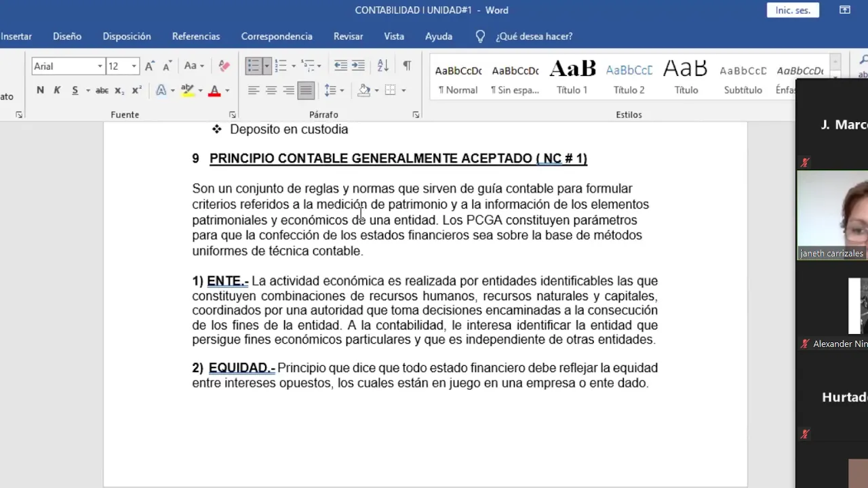The height and width of the screenshot is (488, 868).
Task: Center the text
Action: click(271, 90)
